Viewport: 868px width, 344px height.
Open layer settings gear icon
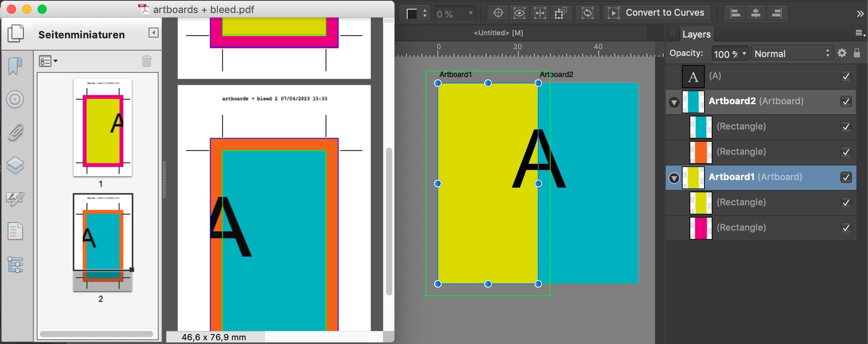(842, 53)
